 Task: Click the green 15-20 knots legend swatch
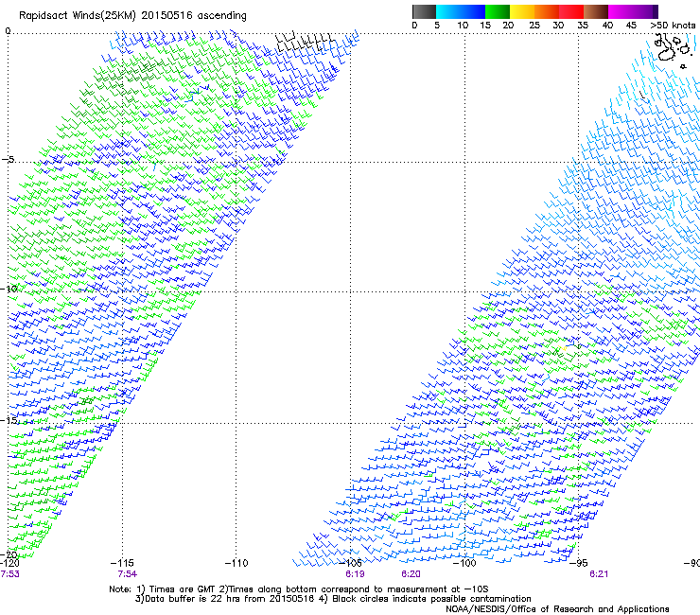point(498,11)
